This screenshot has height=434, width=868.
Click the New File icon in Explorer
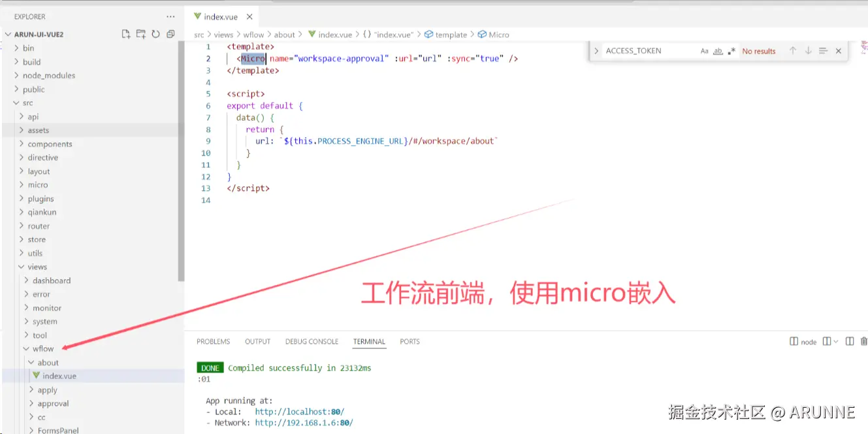126,34
